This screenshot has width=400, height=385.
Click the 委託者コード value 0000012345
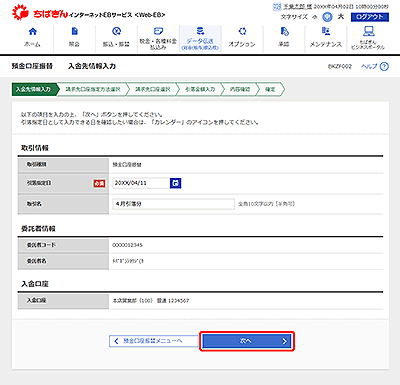(127, 245)
